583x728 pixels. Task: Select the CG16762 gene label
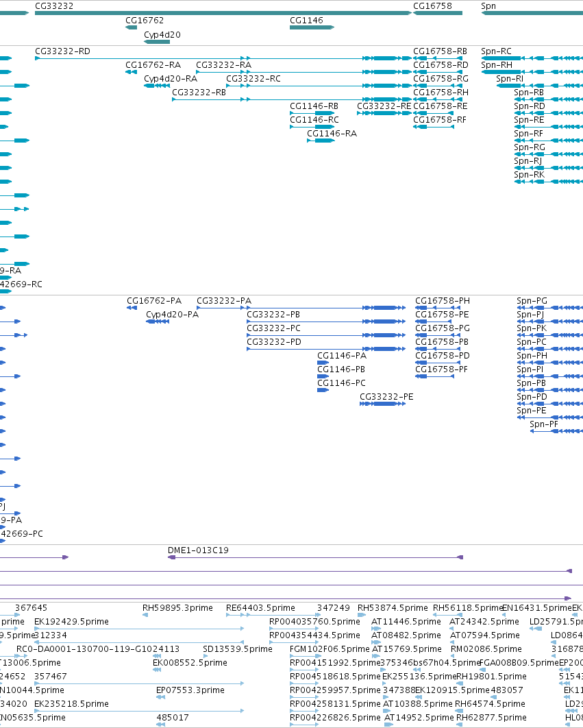pyautogui.click(x=145, y=21)
